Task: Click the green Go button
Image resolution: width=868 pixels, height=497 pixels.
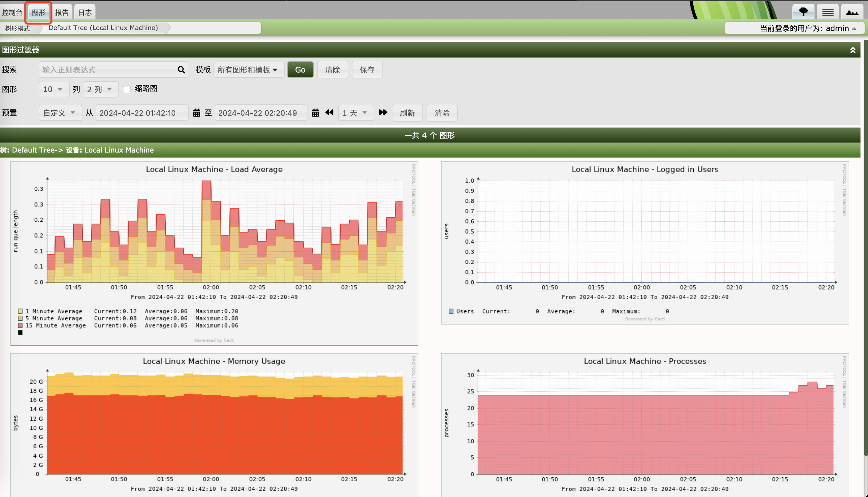Action: click(x=300, y=70)
